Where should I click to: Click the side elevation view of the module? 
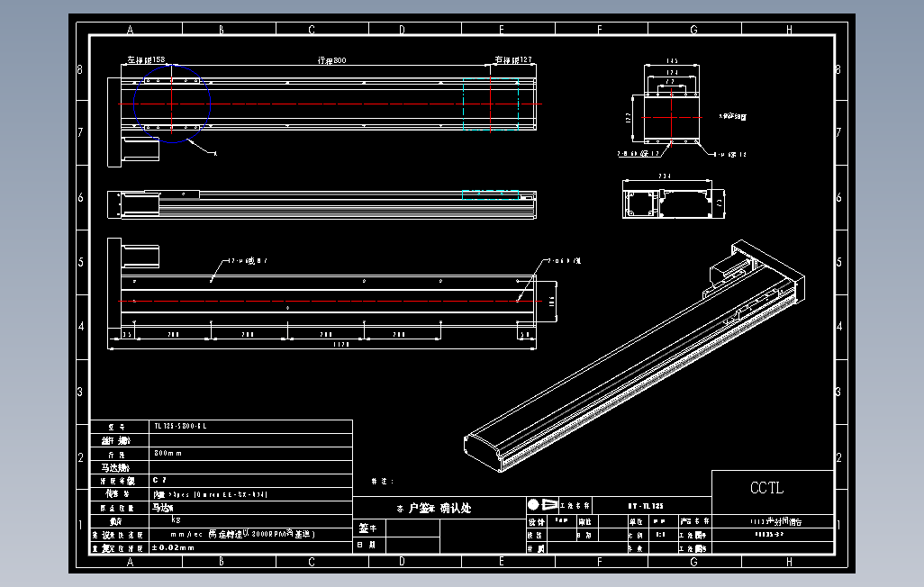pos(322,204)
